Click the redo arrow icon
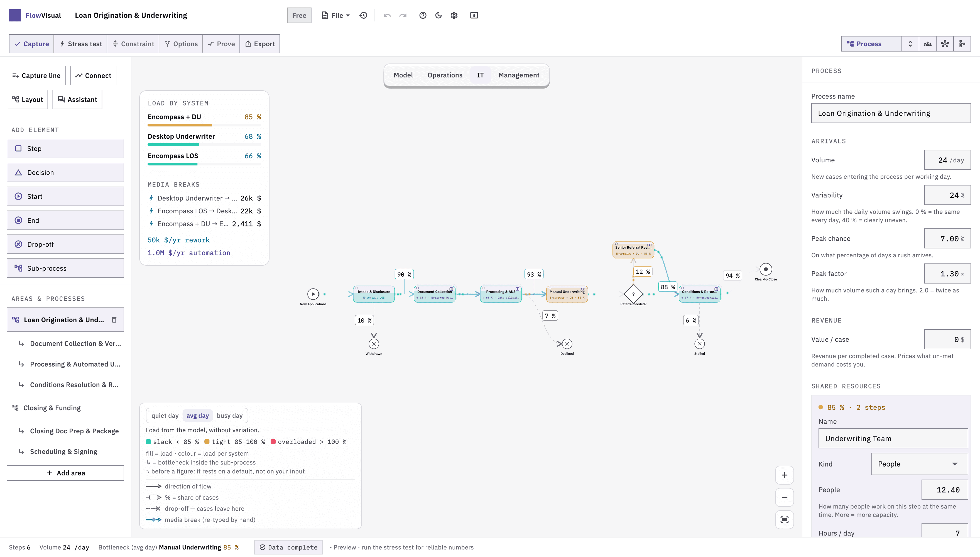The image size is (980, 557). click(x=403, y=15)
